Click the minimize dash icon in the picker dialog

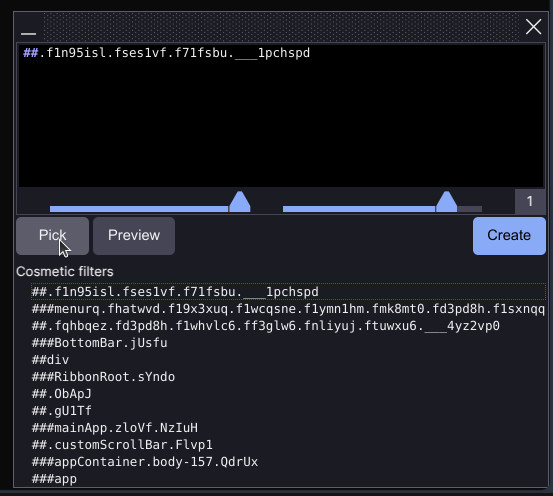point(28,34)
